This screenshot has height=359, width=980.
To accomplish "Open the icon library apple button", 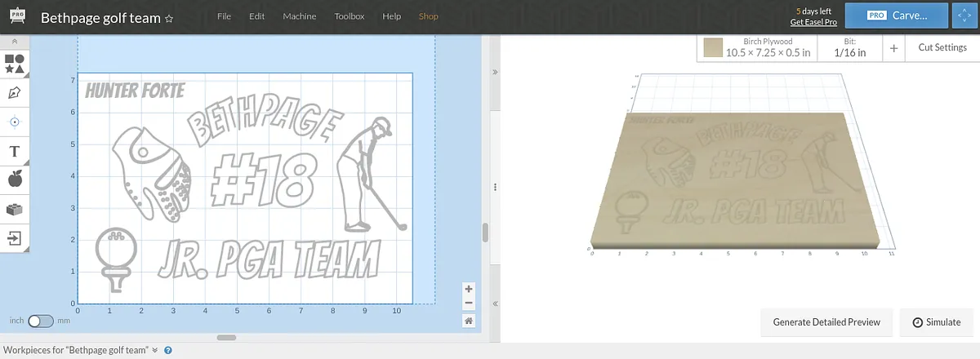I will pos(14,179).
